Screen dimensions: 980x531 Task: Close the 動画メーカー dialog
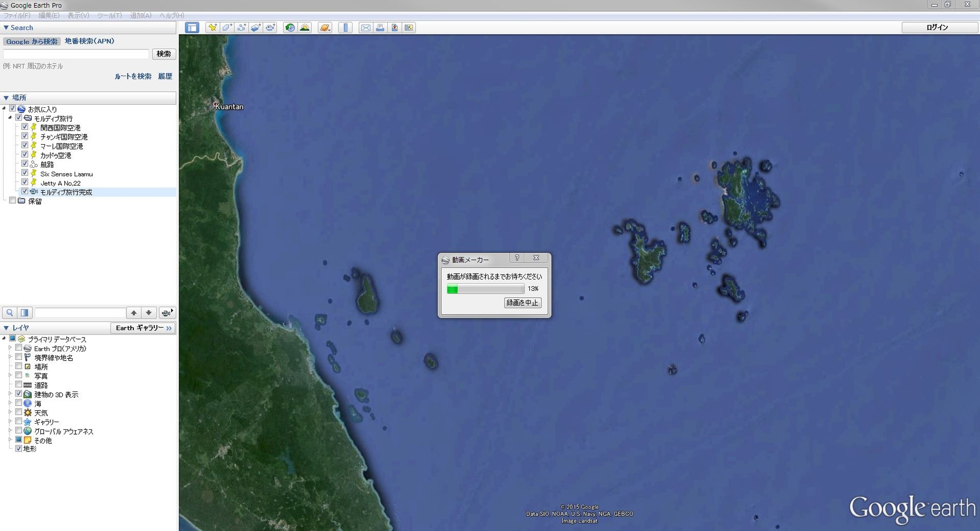point(536,258)
